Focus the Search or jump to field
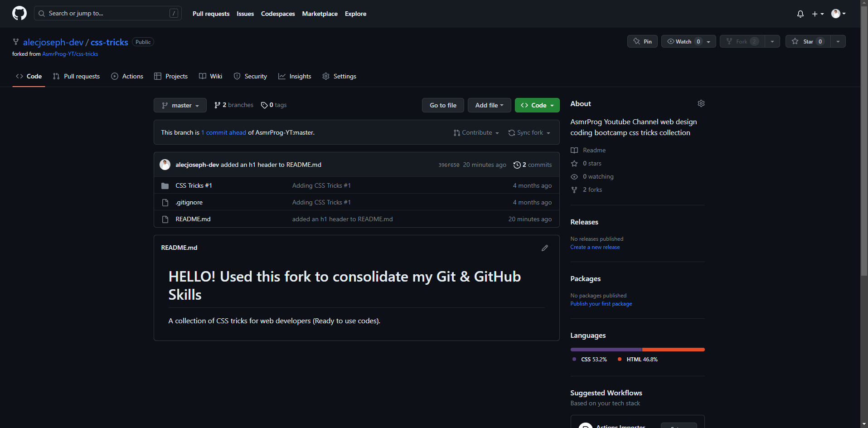868x428 pixels. point(108,13)
